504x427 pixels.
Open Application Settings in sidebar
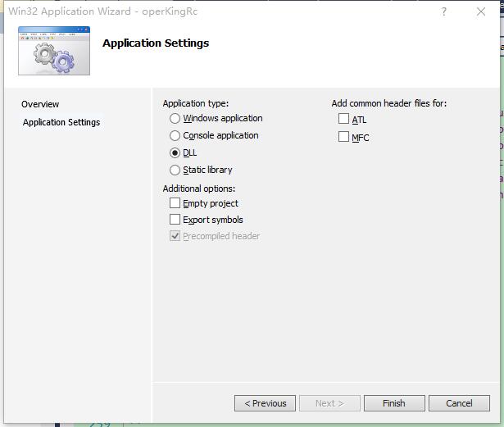61,122
